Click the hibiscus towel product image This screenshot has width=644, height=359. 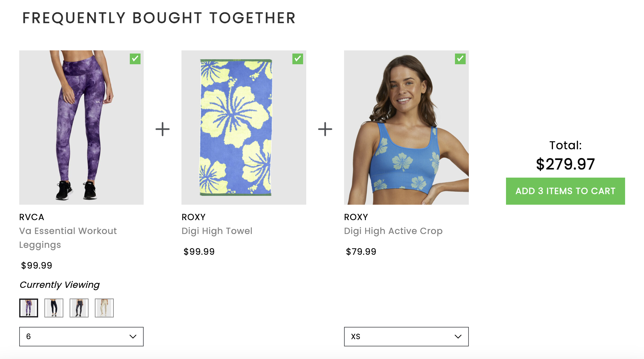pos(244,128)
